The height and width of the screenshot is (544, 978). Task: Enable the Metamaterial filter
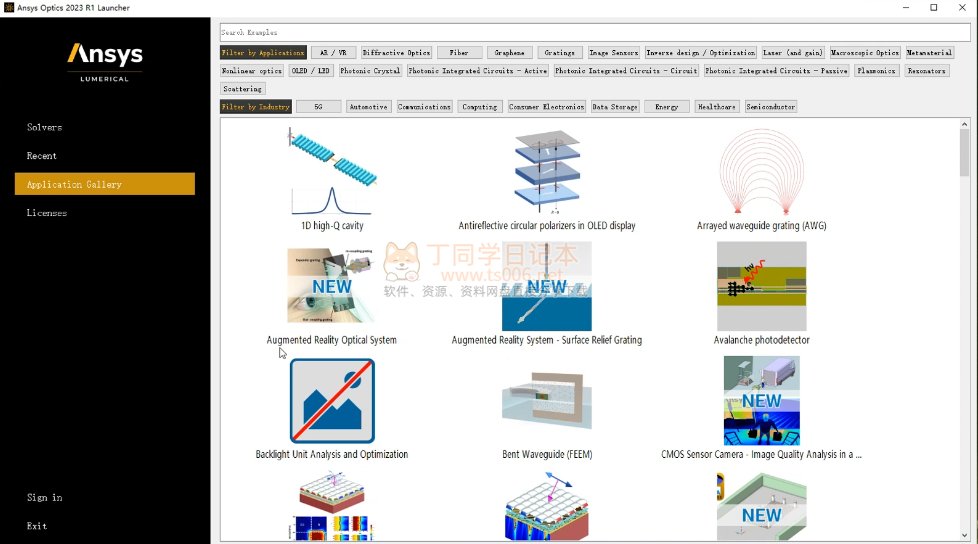click(929, 52)
